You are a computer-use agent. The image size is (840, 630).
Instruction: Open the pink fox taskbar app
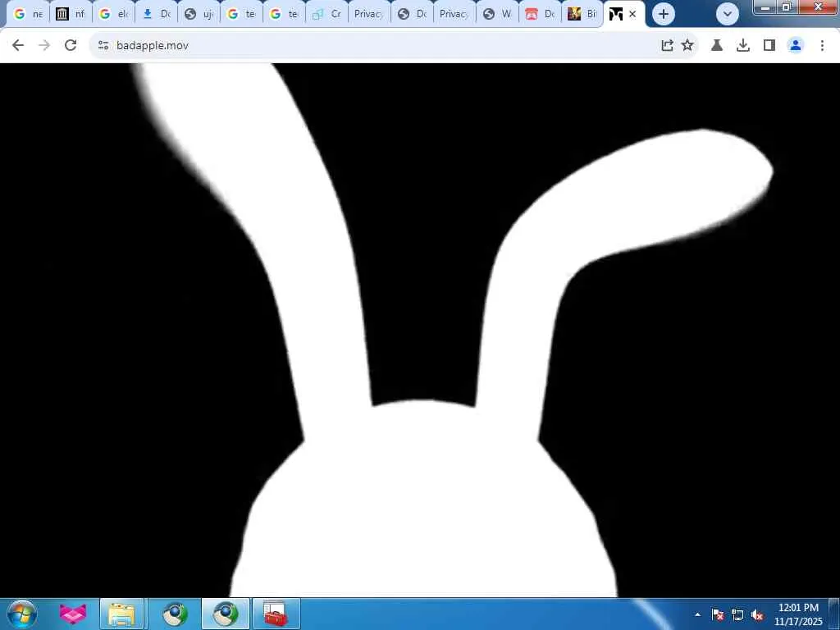[73, 614]
